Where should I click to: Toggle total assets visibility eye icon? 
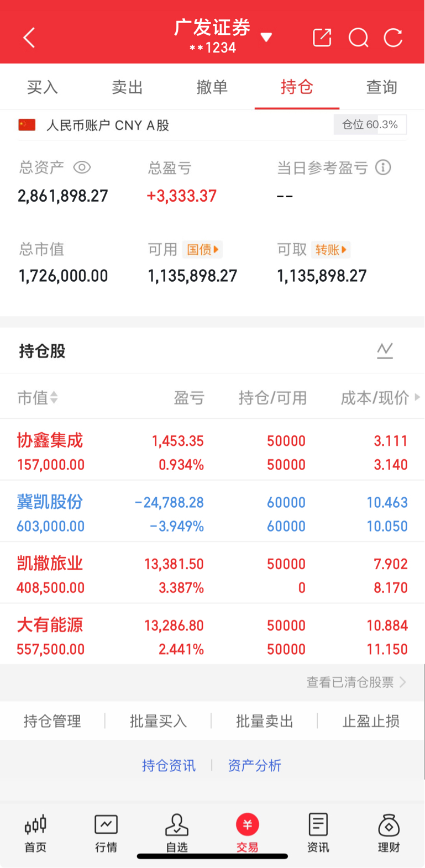[82, 167]
